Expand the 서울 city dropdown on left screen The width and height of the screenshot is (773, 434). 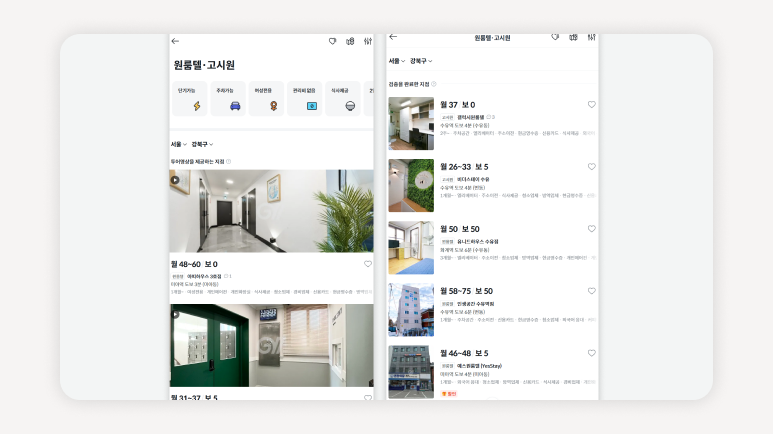click(x=178, y=144)
